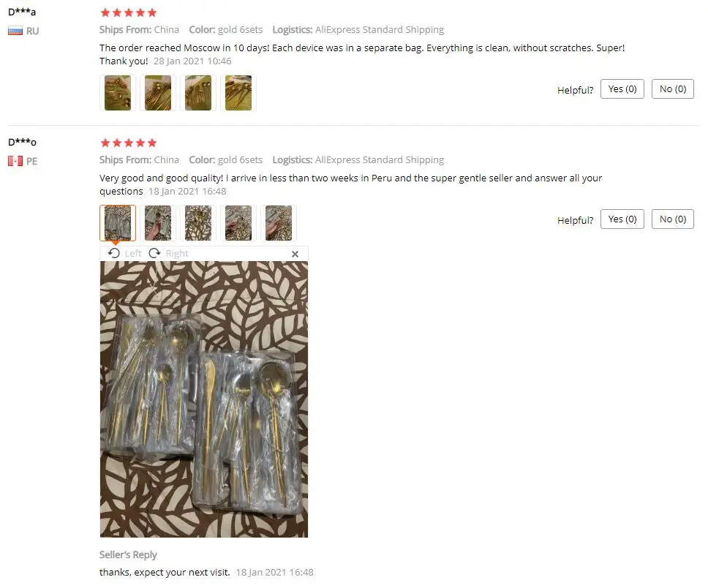This screenshot has width=708, height=588.
Task: Click the five-star rating on D***o's review
Action: point(129,143)
